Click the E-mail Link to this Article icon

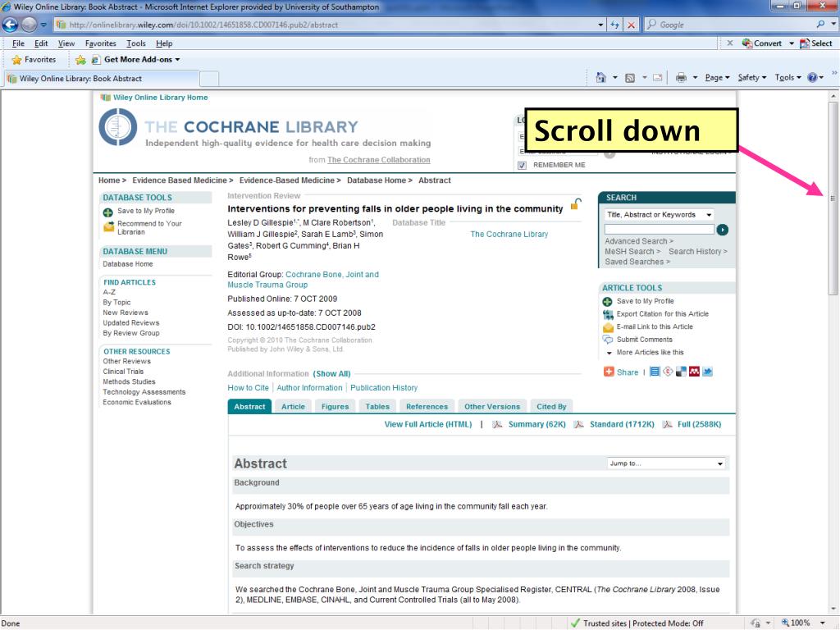pyautogui.click(x=608, y=327)
